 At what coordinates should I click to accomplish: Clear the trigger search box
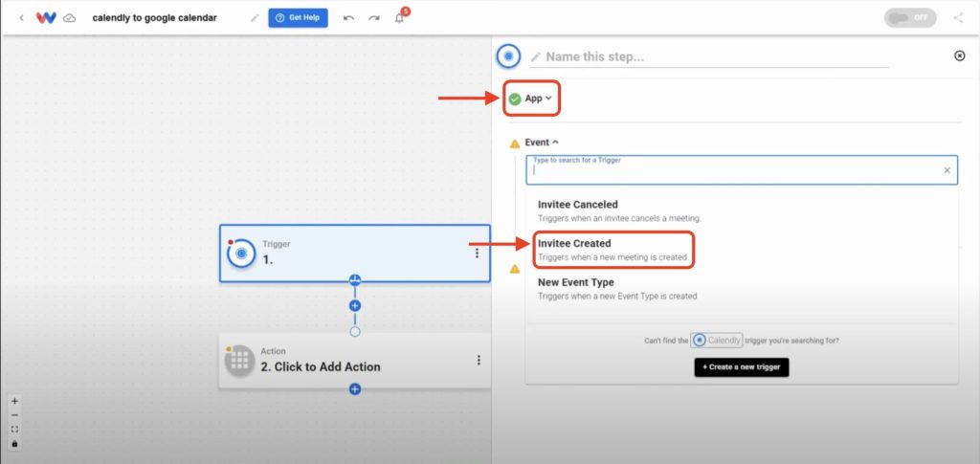[x=947, y=170]
